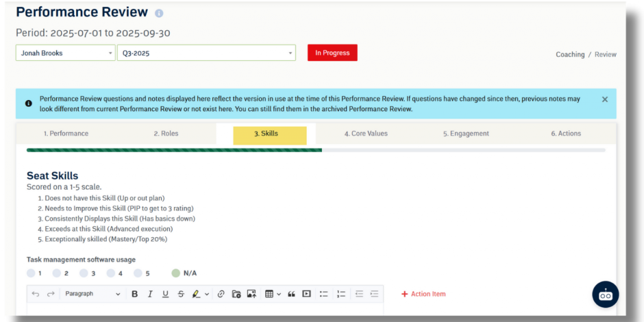Add a block quote
This screenshot has height=322, width=644.
pyautogui.click(x=291, y=294)
